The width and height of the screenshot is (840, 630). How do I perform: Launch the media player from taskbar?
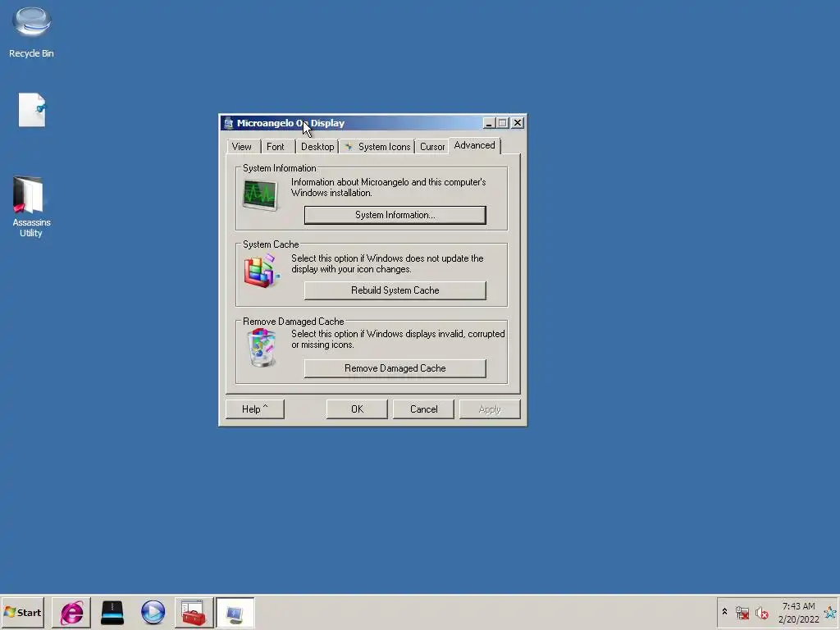pyautogui.click(x=153, y=612)
